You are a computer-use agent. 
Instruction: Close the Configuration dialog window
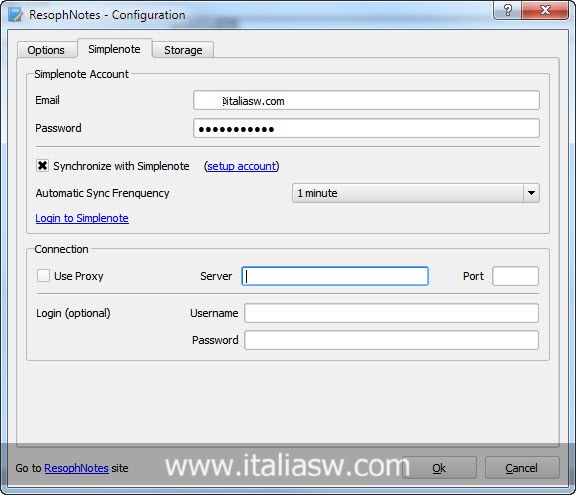click(x=545, y=10)
